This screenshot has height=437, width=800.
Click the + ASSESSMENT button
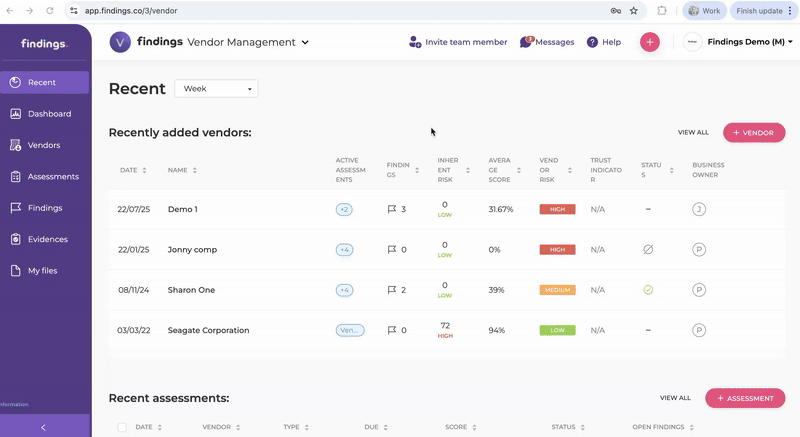(745, 398)
